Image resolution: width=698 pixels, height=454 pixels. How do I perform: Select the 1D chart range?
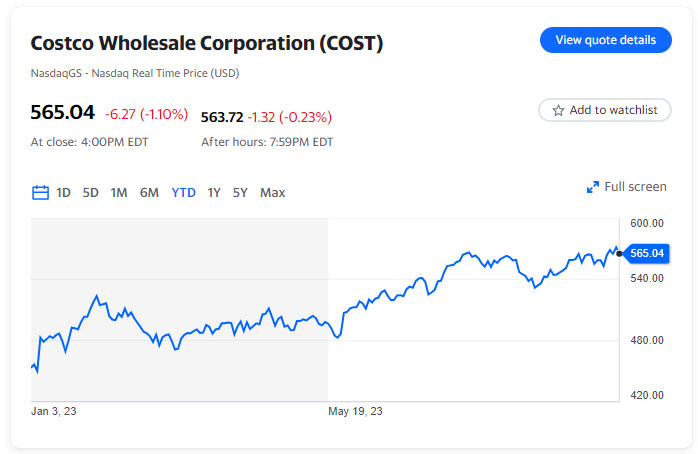pyautogui.click(x=63, y=193)
